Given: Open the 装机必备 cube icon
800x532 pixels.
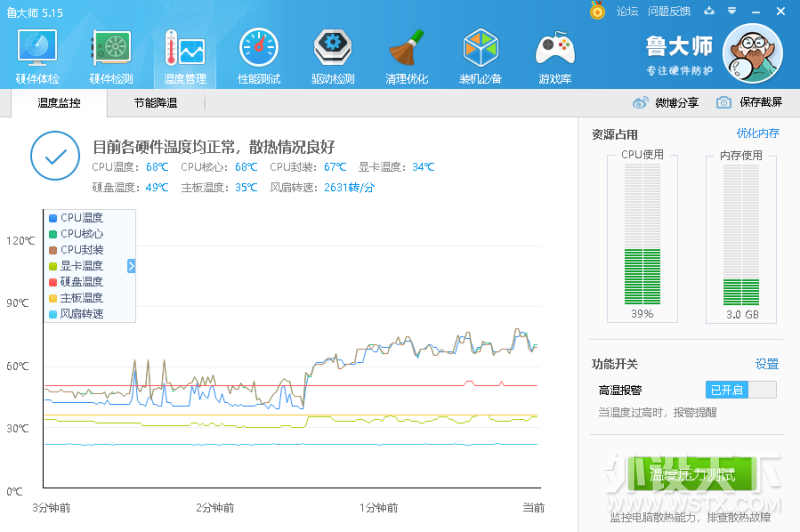Looking at the screenshot, I should coord(480,47).
